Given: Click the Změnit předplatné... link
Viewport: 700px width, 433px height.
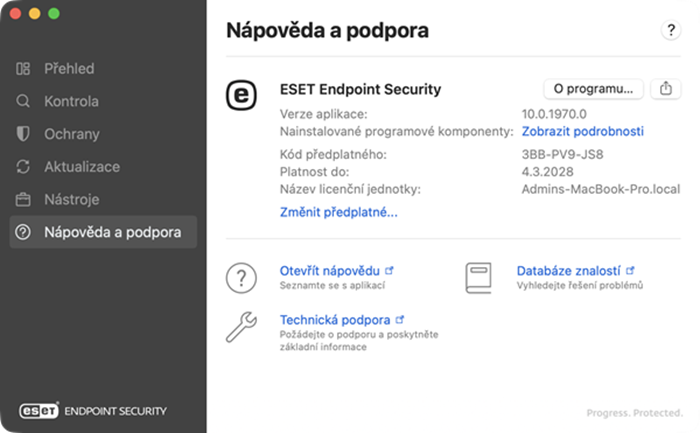Looking at the screenshot, I should [x=338, y=212].
